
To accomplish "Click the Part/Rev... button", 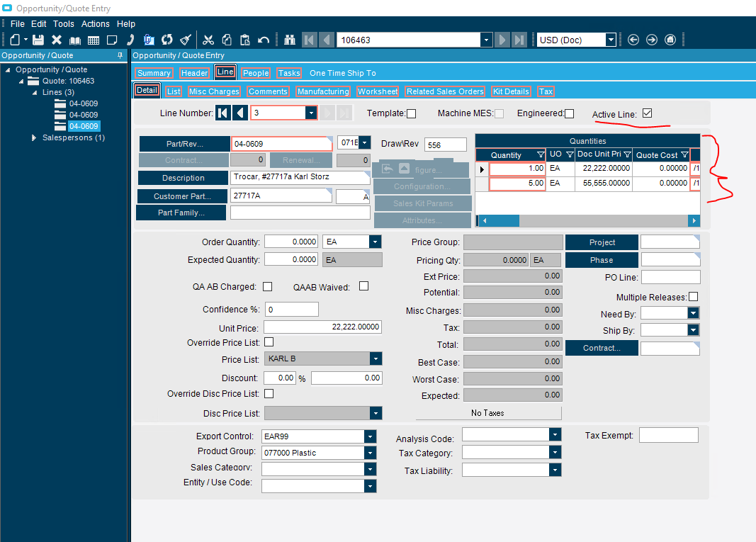I will click(185, 144).
